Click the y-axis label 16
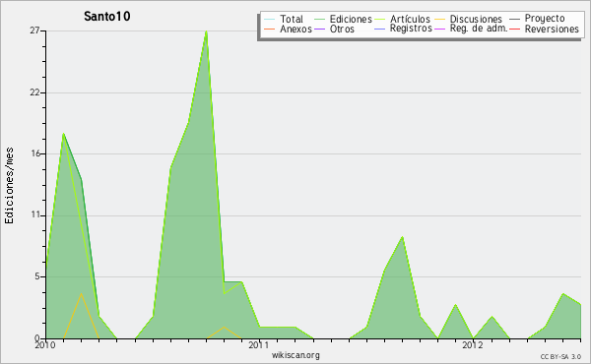The width and height of the screenshot is (591, 364). pyautogui.click(x=35, y=153)
